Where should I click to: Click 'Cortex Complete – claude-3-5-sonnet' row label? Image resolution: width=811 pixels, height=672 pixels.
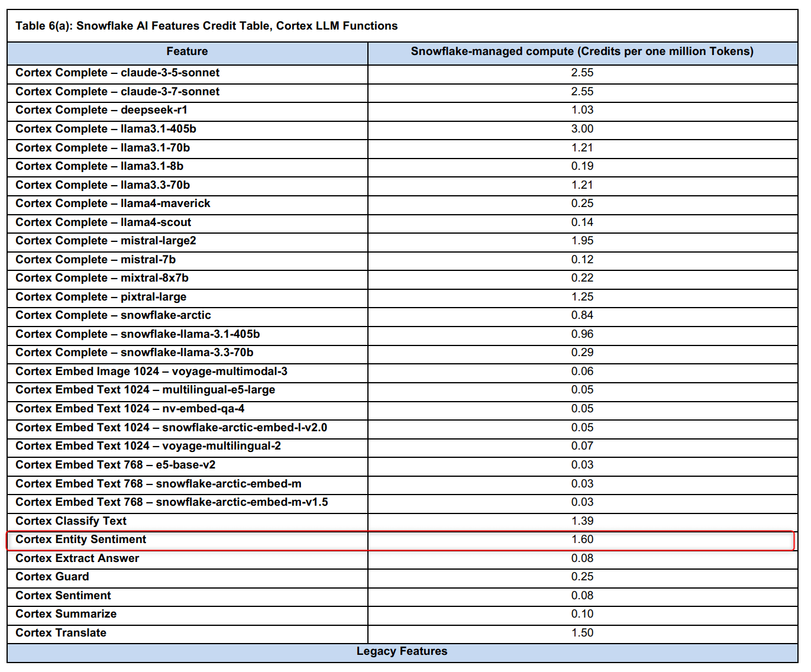click(117, 73)
